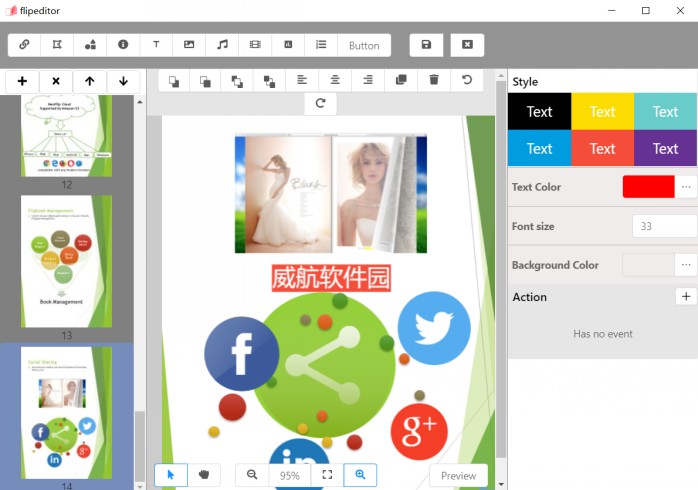
Task: Select the orange-red Text style
Action: [x=602, y=148]
